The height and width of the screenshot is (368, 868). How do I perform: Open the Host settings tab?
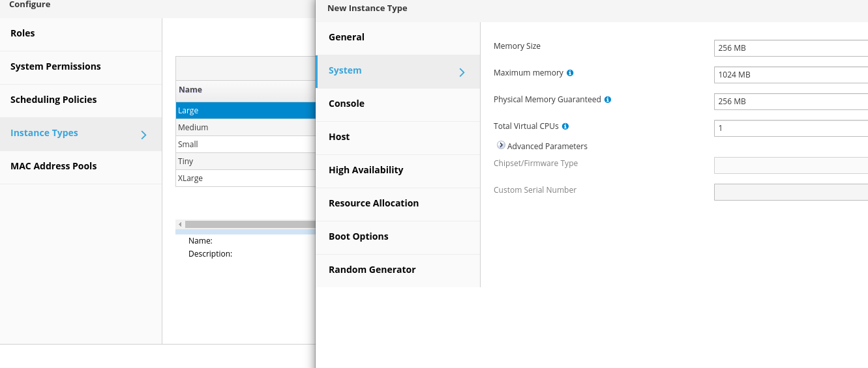(339, 137)
